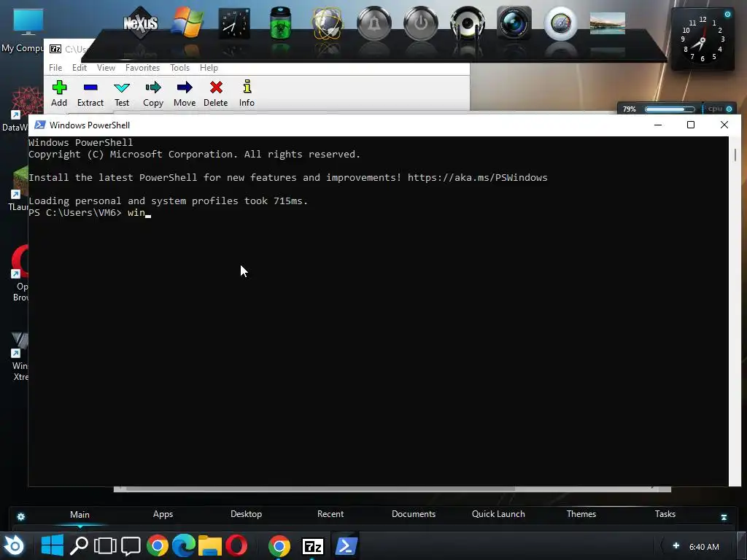The height and width of the screenshot is (560, 747).
Task: Click the taskbar clock showing 6:40 AM
Action: tap(704, 547)
